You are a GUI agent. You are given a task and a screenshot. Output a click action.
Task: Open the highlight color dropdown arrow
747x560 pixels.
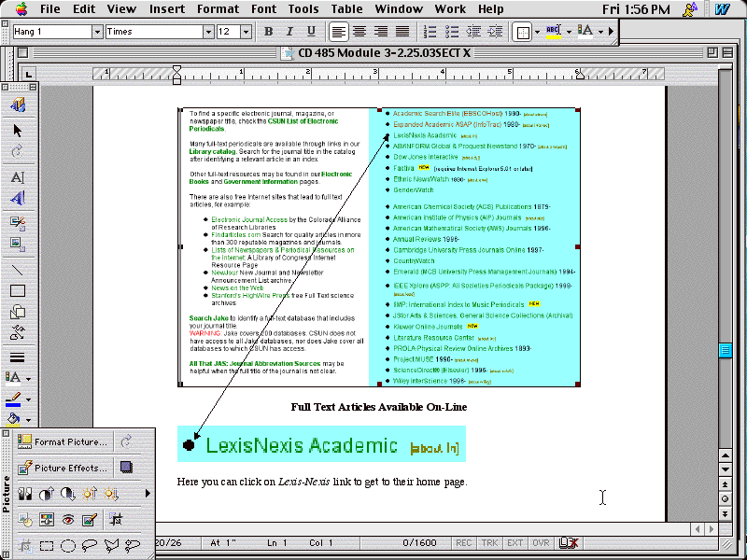(x=569, y=32)
